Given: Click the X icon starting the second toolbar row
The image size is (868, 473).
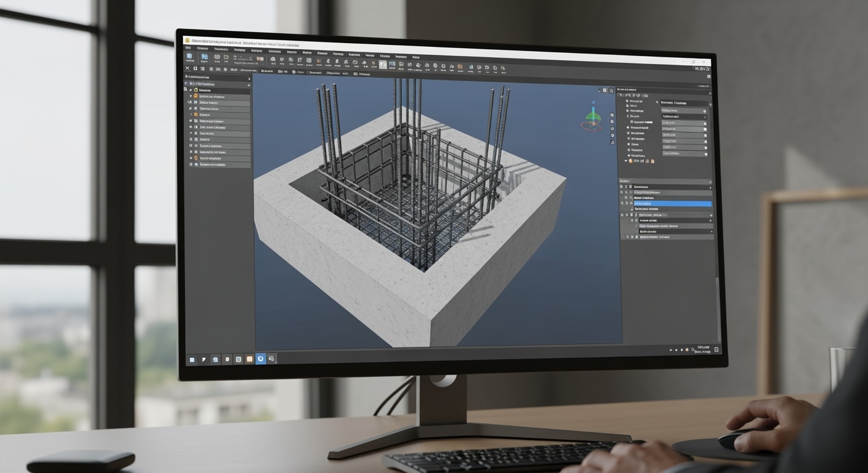Looking at the screenshot, I should pyautogui.click(x=187, y=68).
